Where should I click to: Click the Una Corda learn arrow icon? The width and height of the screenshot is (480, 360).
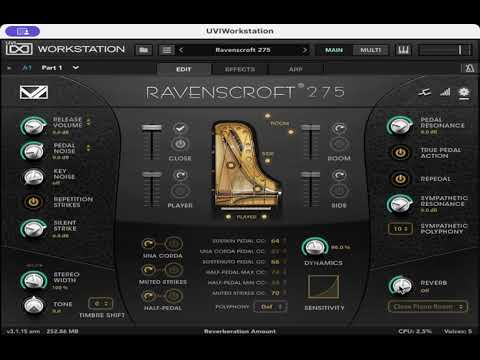[x=148, y=244]
